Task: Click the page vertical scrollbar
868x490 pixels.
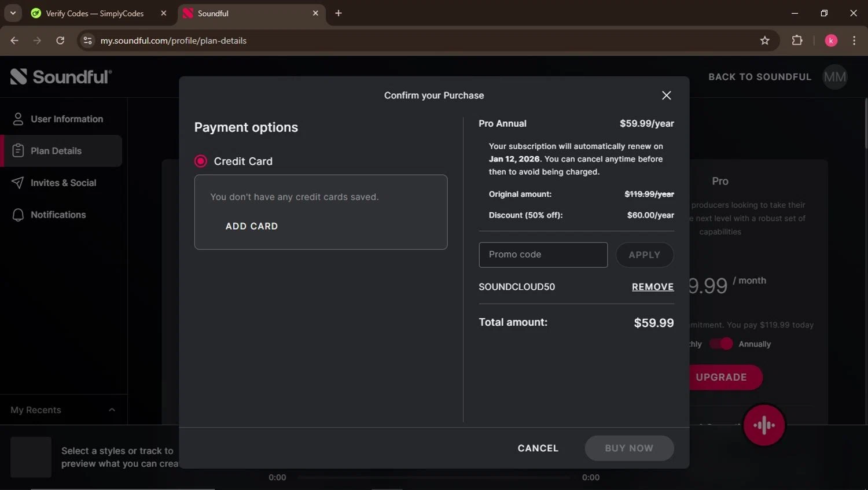Action: tap(866, 124)
